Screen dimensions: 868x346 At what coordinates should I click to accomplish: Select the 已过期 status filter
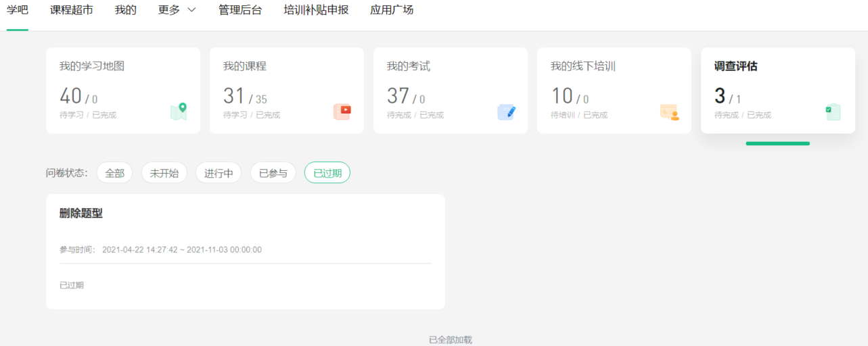point(327,173)
